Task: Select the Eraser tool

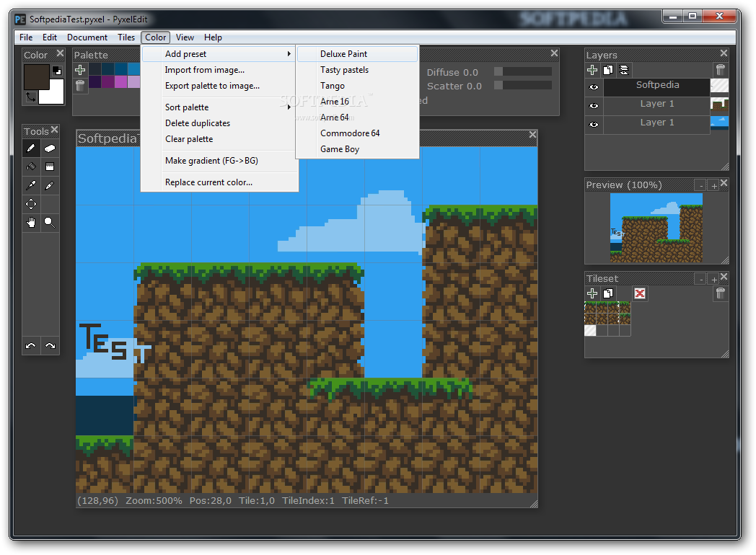Action: (x=49, y=148)
